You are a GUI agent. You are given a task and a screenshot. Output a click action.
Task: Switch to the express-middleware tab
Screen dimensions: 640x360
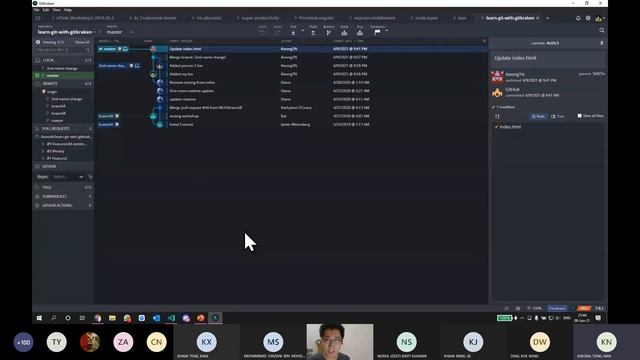374,18
